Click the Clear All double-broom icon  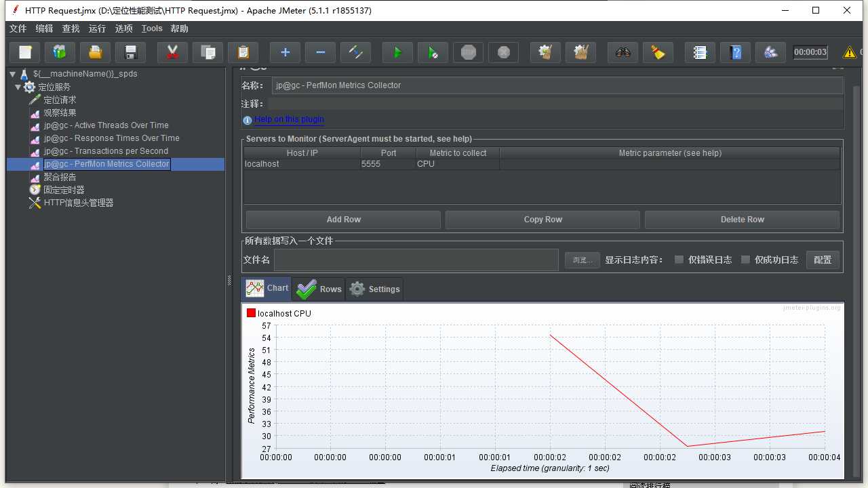click(x=580, y=52)
